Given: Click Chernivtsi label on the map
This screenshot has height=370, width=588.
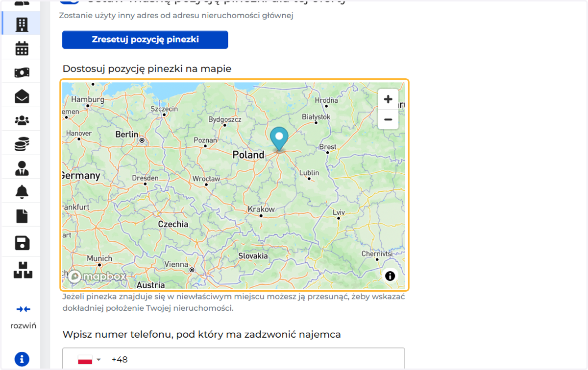Looking at the screenshot, I should click(377, 254).
